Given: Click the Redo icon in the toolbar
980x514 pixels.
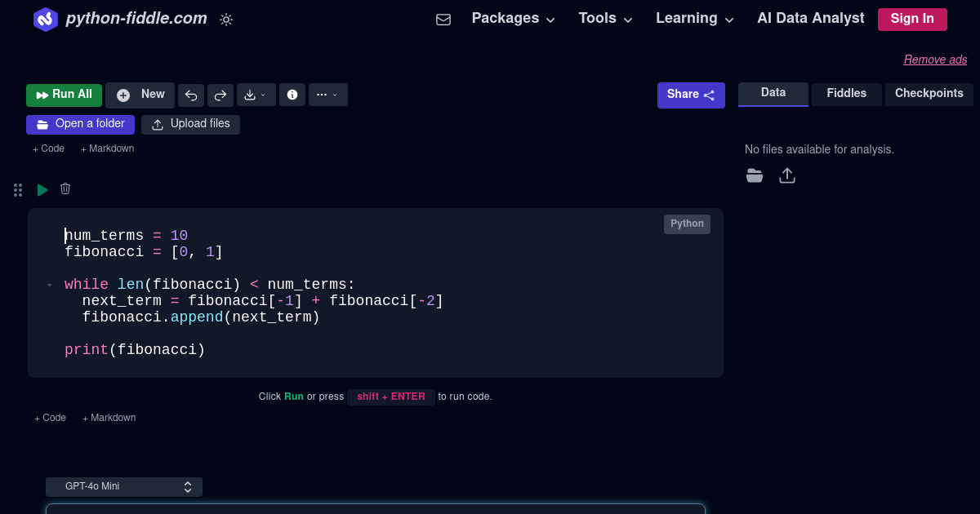Looking at the screenshot, I should (220, 95).
